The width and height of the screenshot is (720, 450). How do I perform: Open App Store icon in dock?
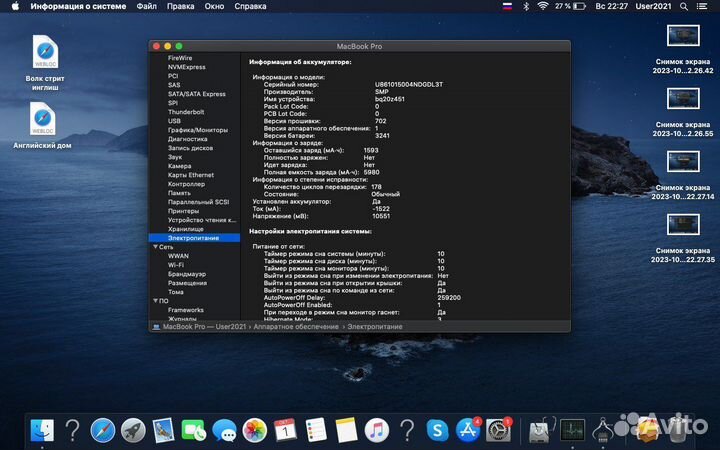pyautogui.click(x=467, y=431)
